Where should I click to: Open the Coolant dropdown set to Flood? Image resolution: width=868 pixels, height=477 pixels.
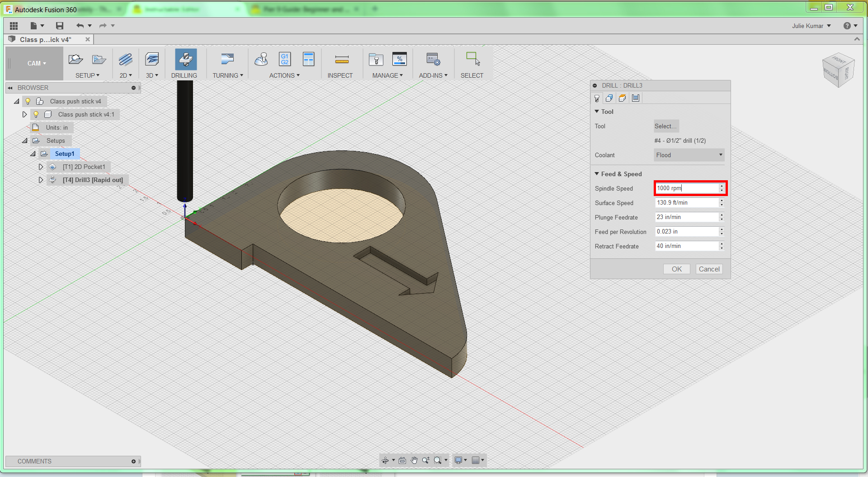[689, 155]
